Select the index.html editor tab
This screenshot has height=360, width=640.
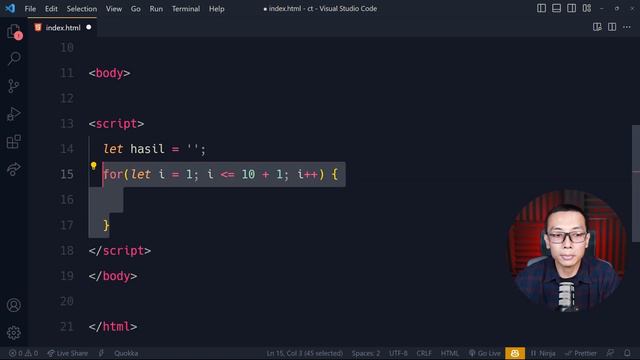(x=63, y=27)
